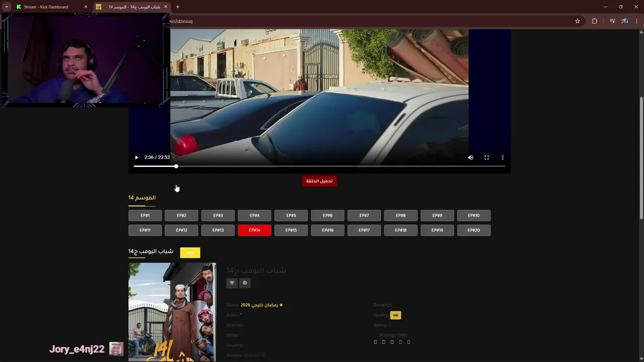Viewport: 644px width, 362px height.
Task: Rate the series with the fifth star
Action: (409, 342)
